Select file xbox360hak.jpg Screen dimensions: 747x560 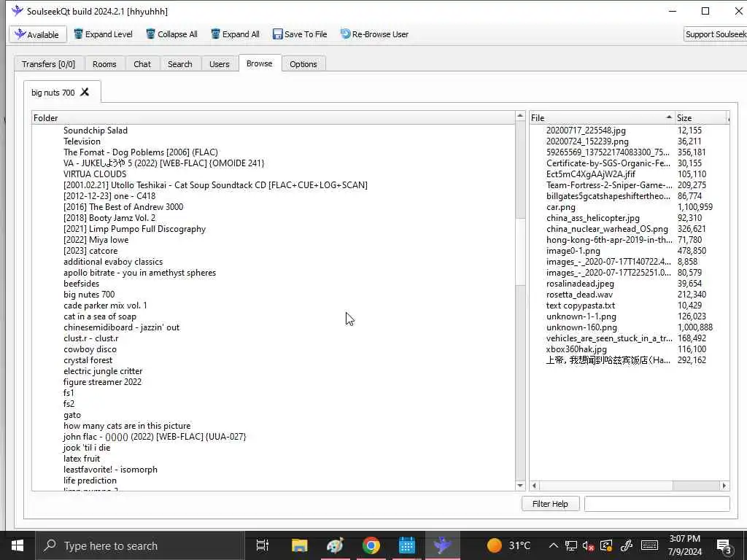point(576,349)
